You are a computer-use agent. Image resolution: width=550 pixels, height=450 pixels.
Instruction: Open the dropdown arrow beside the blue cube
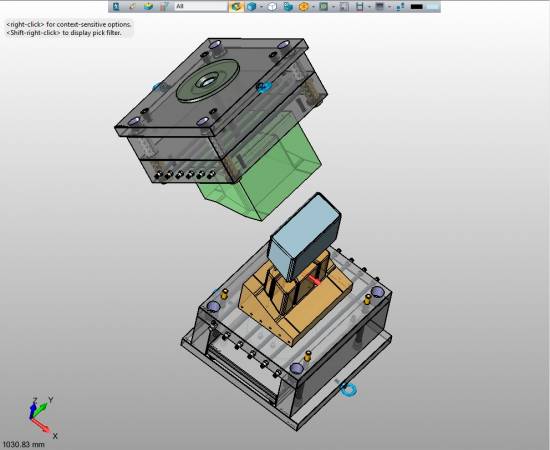tap(261, 7)
